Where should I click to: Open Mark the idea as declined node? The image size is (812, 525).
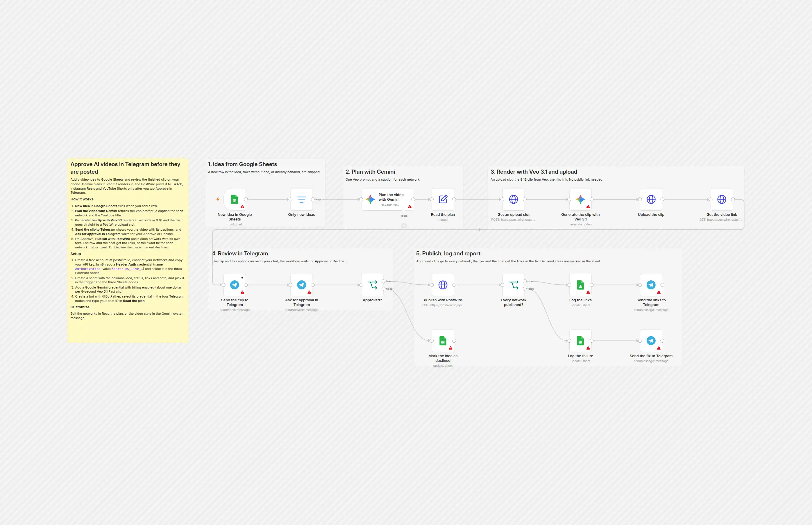pyautogui.click(x=443, y=341)
